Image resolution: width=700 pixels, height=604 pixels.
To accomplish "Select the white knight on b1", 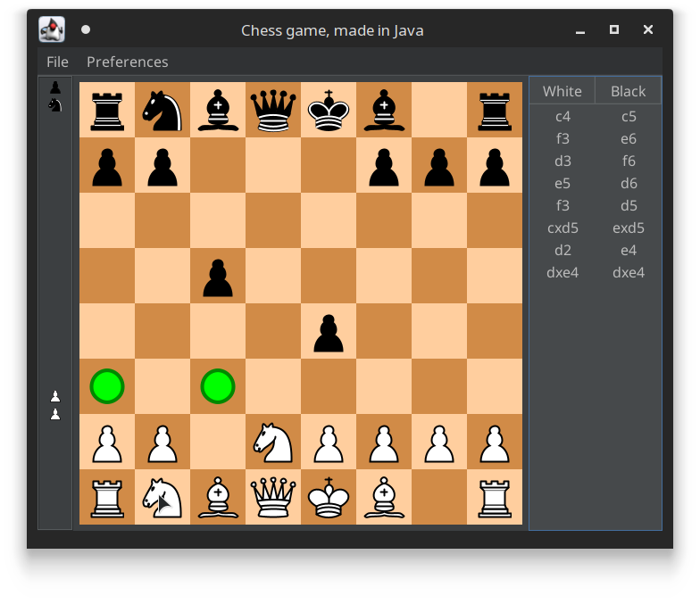I will (x=162, y=497).
